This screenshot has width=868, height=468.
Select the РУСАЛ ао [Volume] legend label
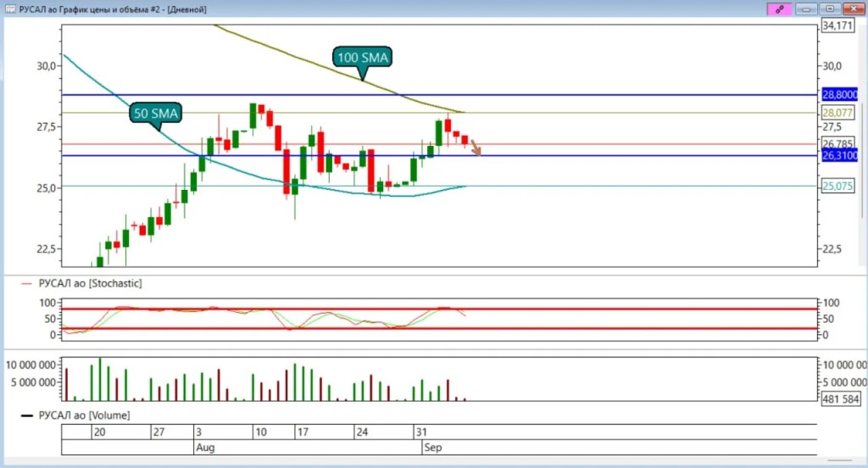tap(84, 415)
